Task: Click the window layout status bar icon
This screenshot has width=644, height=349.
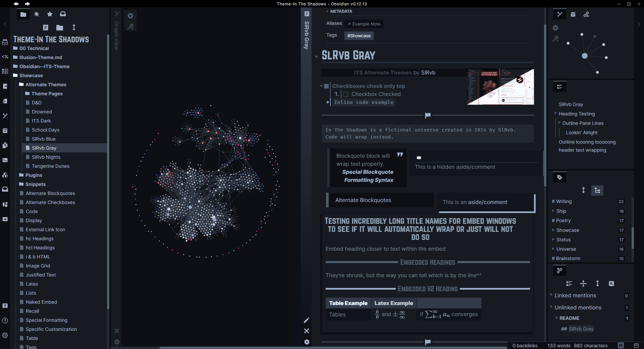Action: tap(636, 345)
